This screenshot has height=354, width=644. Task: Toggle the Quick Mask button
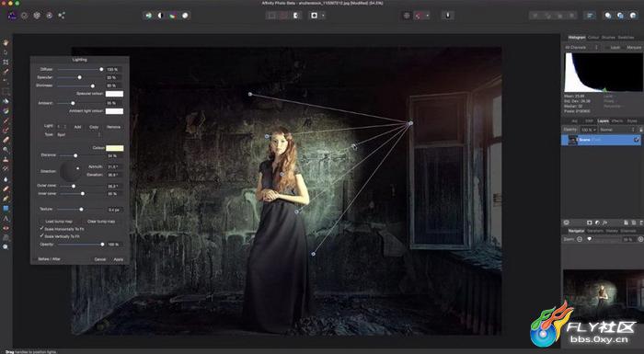315,16
